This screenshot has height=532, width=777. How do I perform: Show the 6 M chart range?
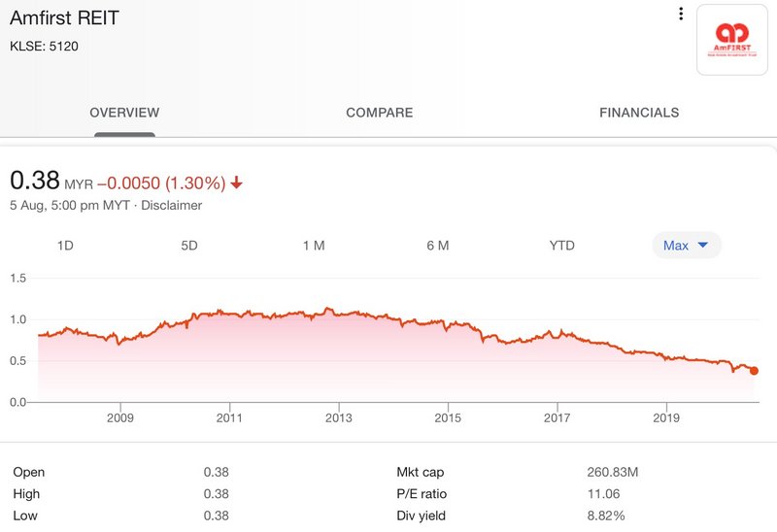(x=438, y=246)
